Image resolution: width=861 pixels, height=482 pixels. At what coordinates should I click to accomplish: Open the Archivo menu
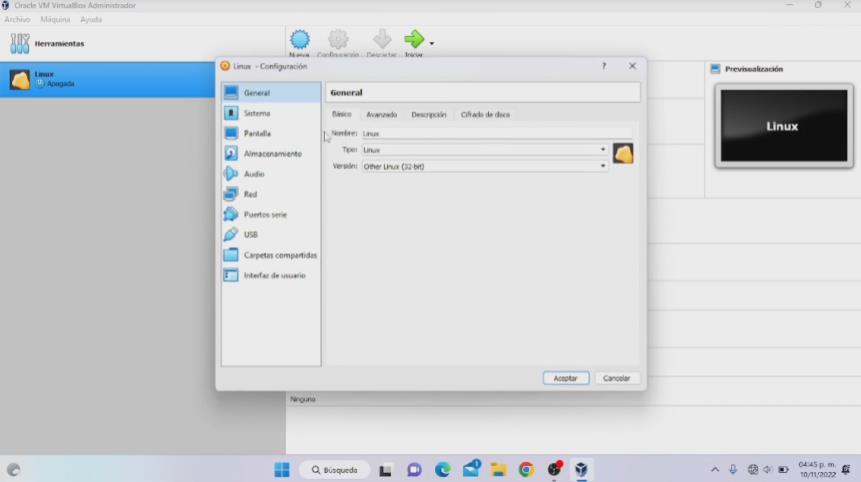(x=17, y=19)
